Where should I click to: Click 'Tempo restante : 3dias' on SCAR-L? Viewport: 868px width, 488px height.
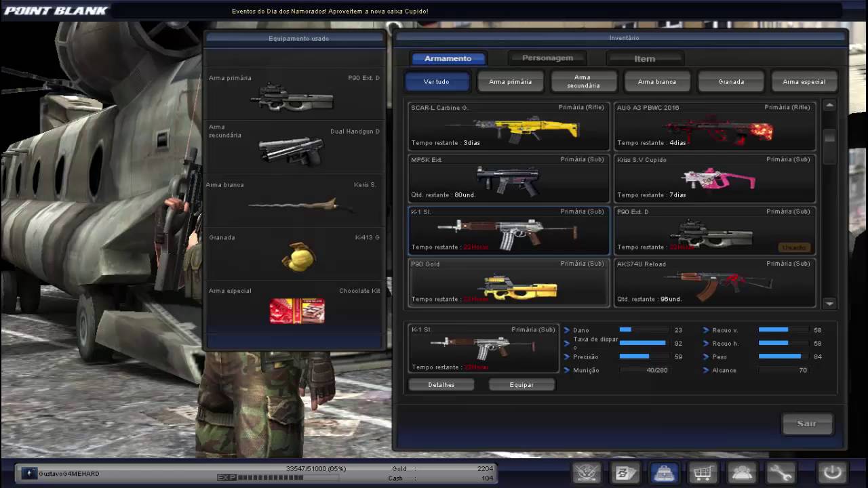[446, 143]
